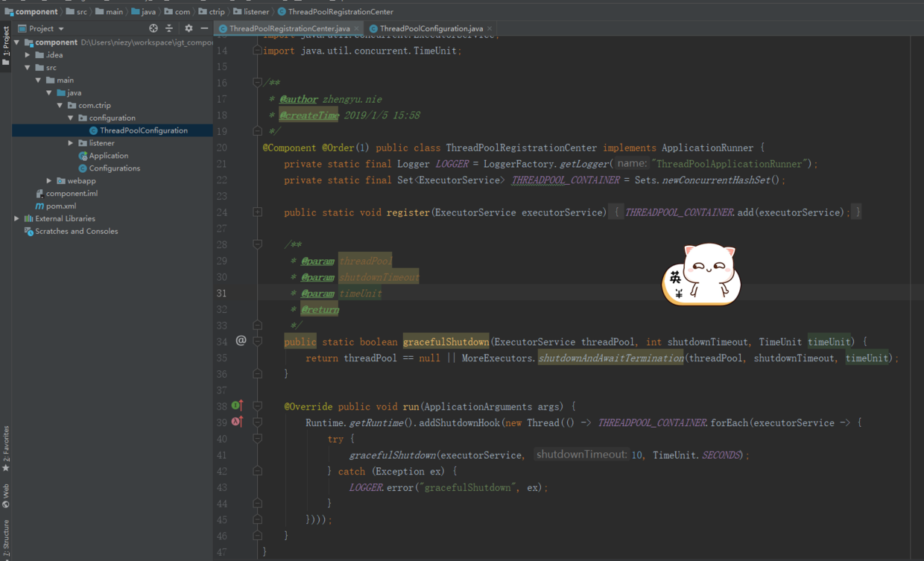The height and width of the screenshot is (561, 924).
Task: Fold the try block at line 40
Action: 257,439
